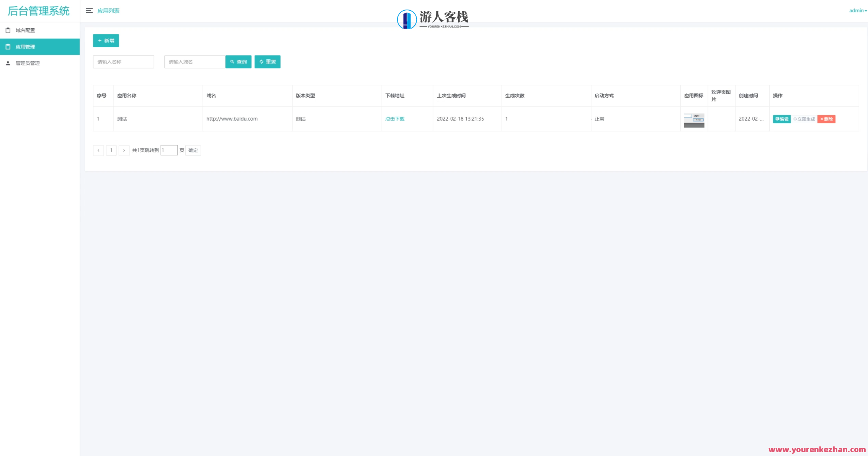Screen dimensions: 868x456
Task: Click the user icon next to 管理员管理
Action: click(x=8, y=63)
